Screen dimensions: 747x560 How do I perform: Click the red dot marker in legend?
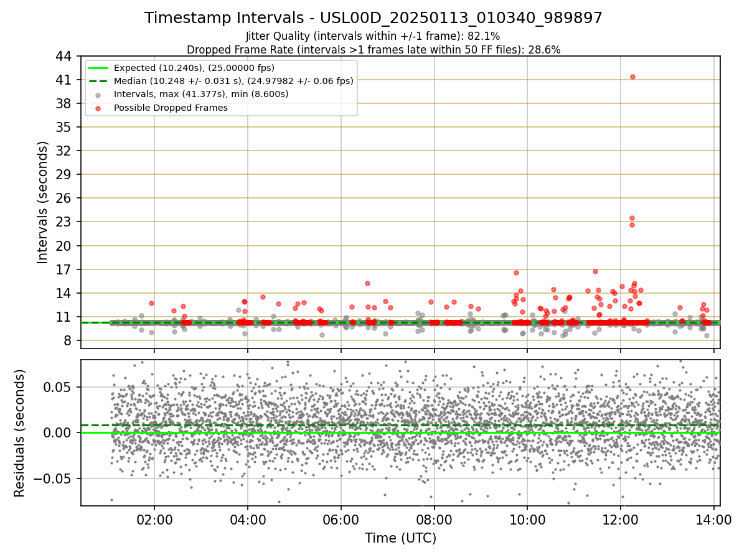99,108
